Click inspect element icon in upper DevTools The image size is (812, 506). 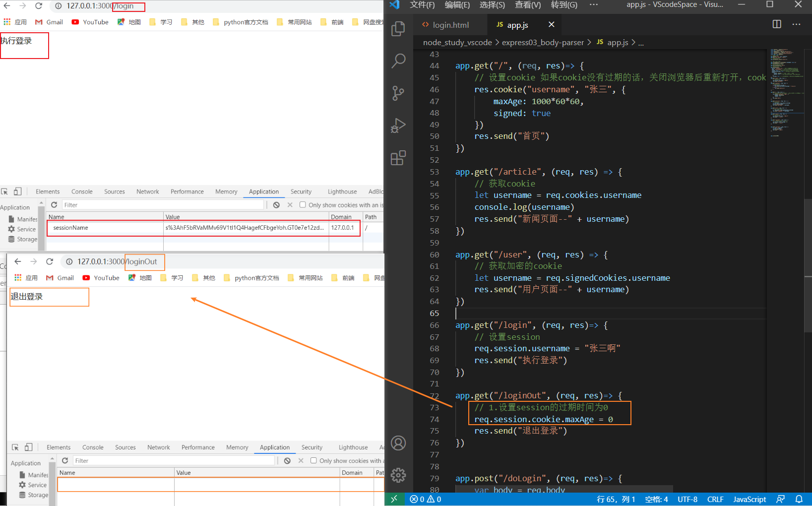tap(4, 191)
